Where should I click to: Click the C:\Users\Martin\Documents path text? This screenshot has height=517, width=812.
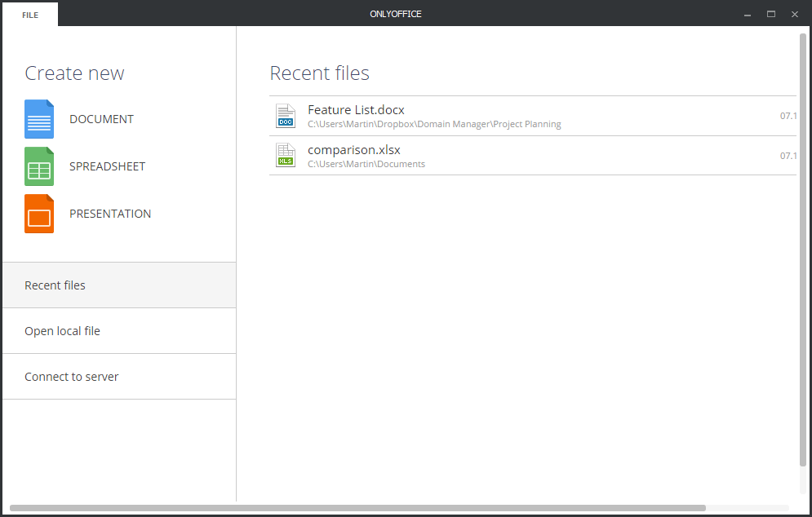click(x=366, y=164)
